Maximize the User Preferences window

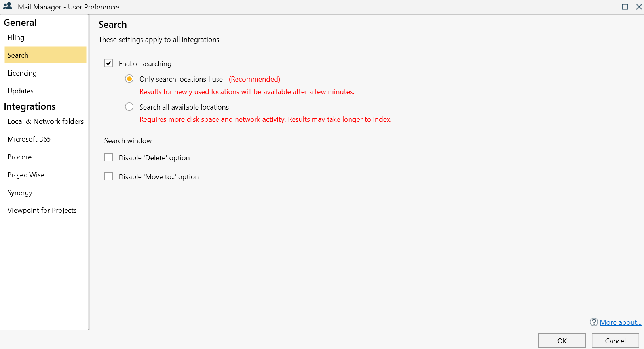tap(625, 7)
